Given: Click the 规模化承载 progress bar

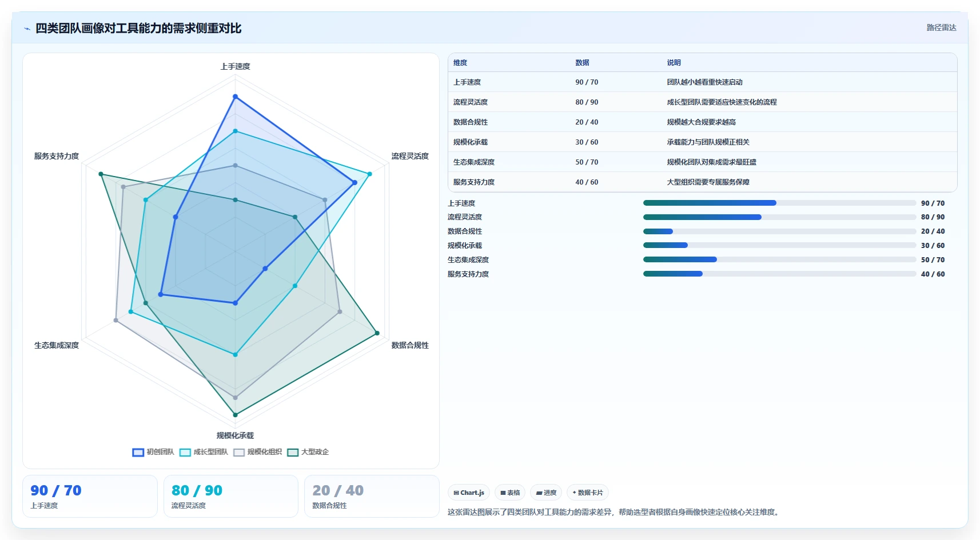Looking at the screenshot, I should click(779, 245).
